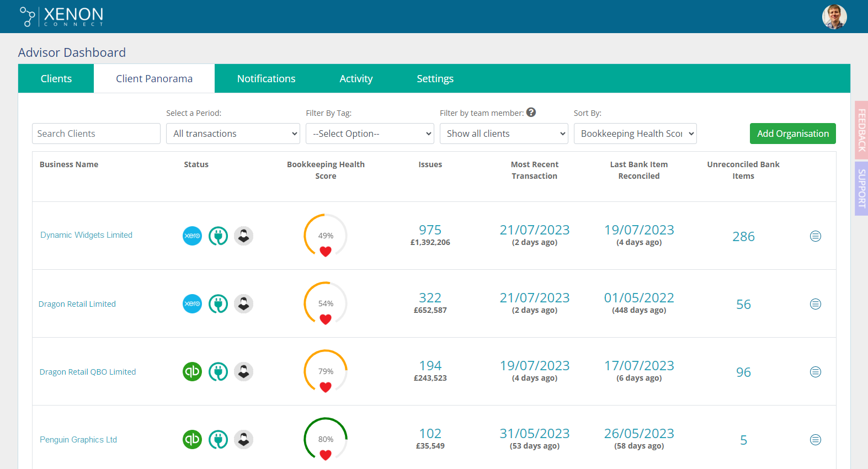Click the plug connection icon for Dragon Retail Limited
Image resolution: width=868 pixels, height=469 pixels.
[x=218, y=304]
